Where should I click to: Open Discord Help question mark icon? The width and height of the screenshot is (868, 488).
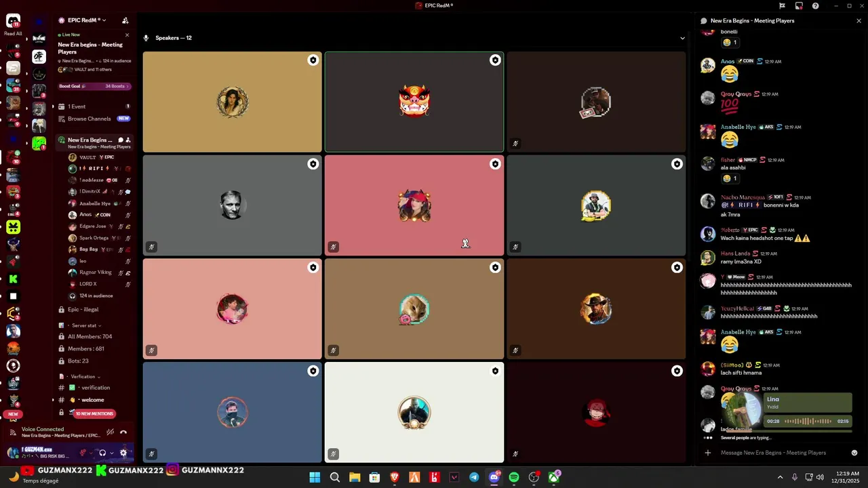coord(815,5)
